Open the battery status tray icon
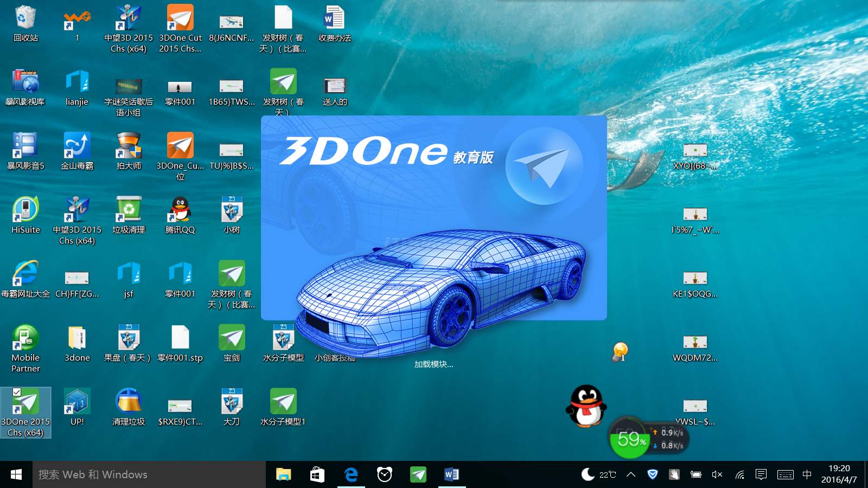Viewport: 868px width, 488px height. (696, 474)
